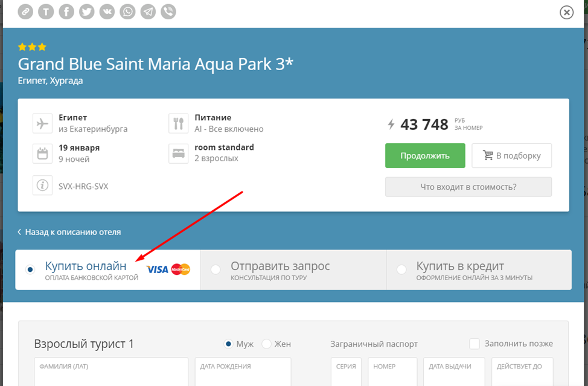Switch to the "Отправить запрос" option

280,269
